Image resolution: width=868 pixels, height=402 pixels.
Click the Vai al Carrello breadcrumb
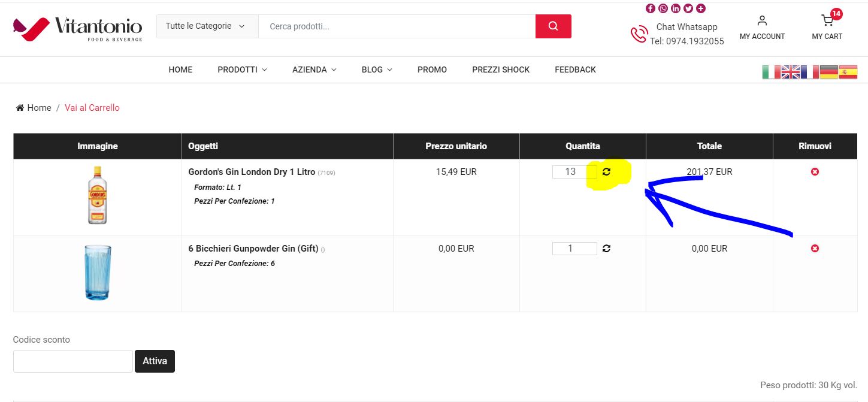[92, 108]
